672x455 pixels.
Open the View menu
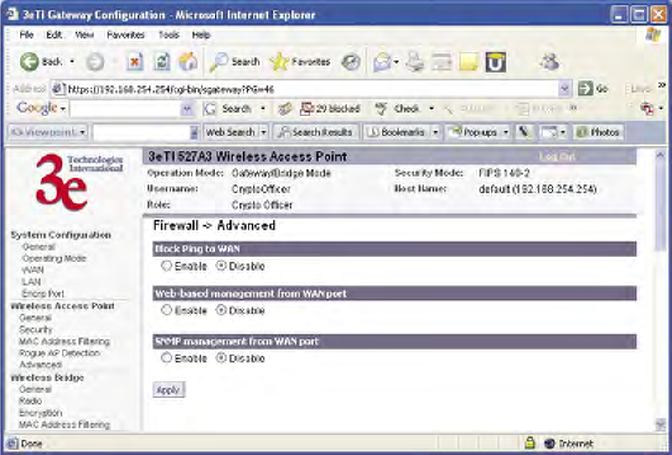(84, 35)
